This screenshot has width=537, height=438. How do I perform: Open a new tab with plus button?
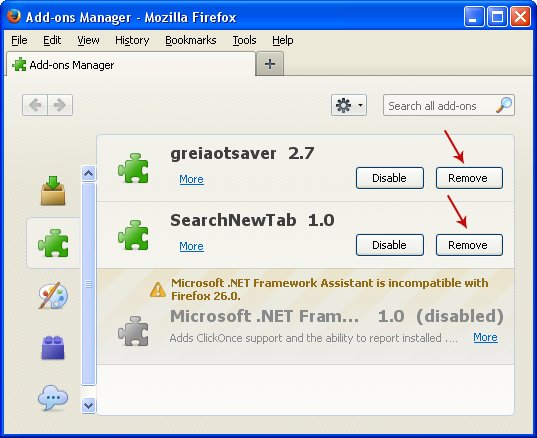(270, 64)
